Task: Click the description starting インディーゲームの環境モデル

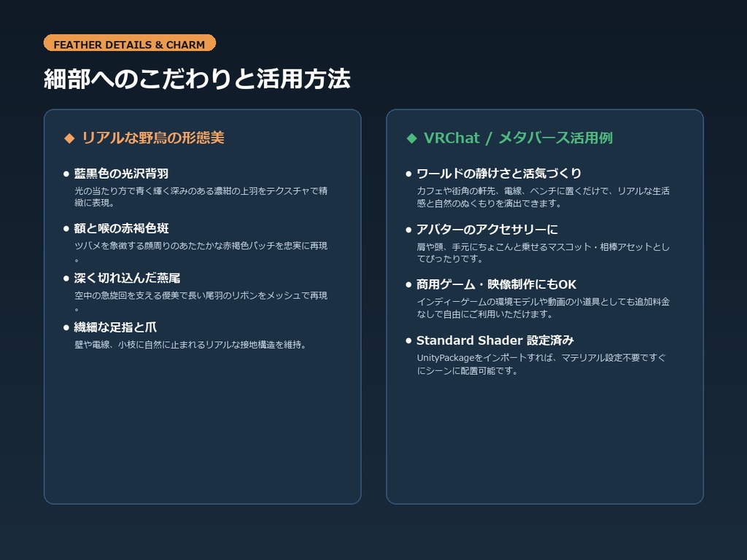Action: pos(543,308)
